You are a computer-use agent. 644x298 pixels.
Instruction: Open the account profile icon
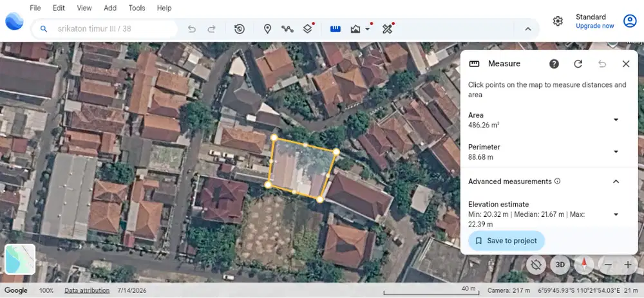click(x=630, y=21)
